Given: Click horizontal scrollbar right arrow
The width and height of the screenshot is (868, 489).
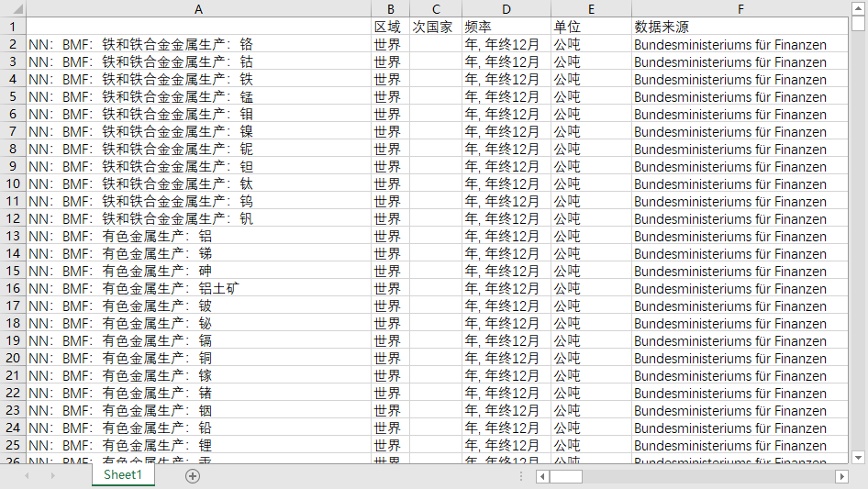Looking at the screenshot, I should coord(842,476).
